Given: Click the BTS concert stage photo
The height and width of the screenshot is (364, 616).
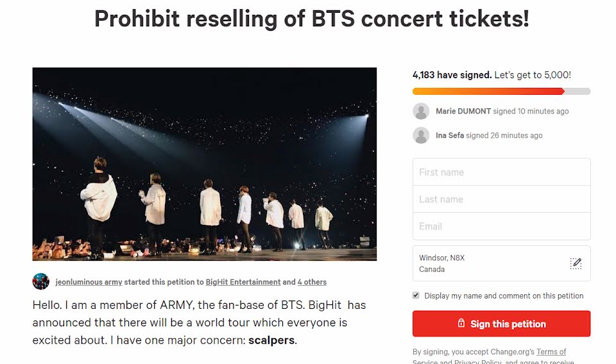Looking at the screenshot, I should pyautogui.click(x=204, y=164).
